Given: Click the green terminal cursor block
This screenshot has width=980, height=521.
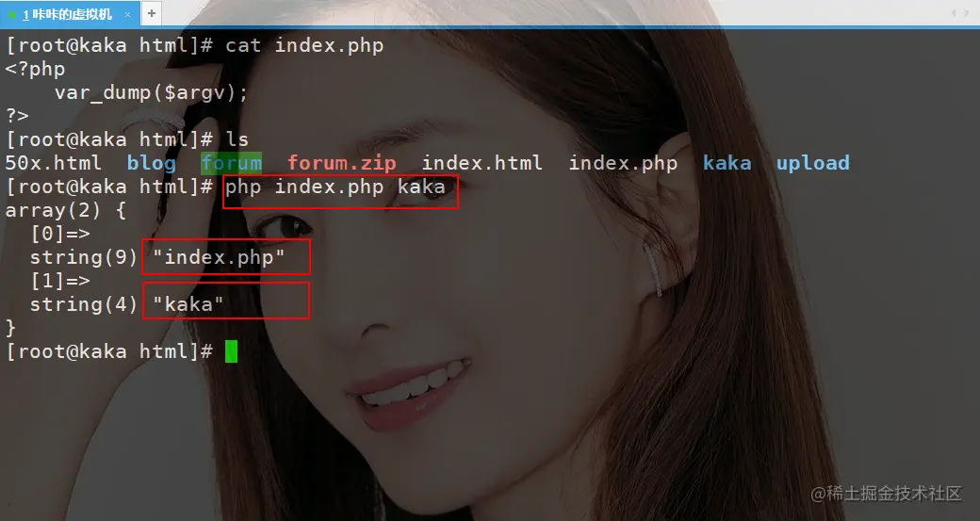Looking at the screenshot, I should [231, 351].
